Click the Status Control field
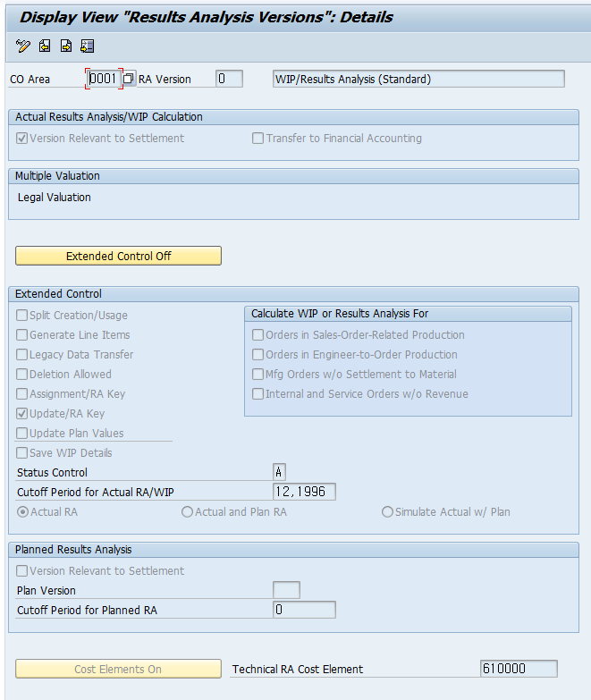 click(x=279, y=472)
